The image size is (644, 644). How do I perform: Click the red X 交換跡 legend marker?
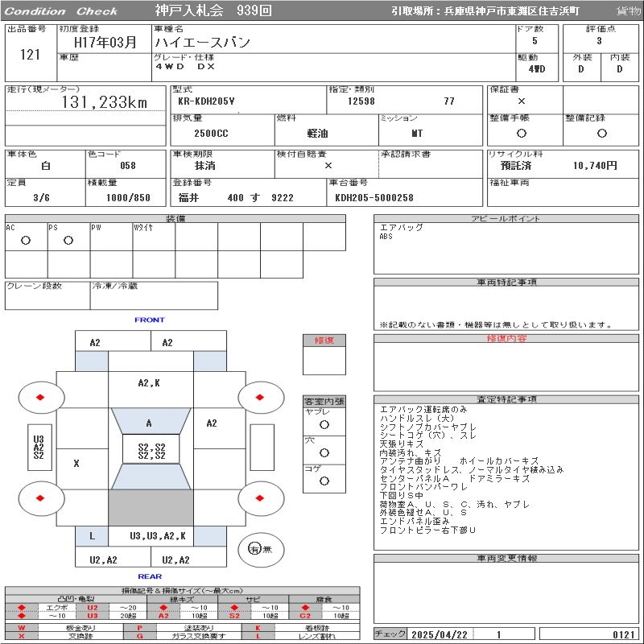22,636
